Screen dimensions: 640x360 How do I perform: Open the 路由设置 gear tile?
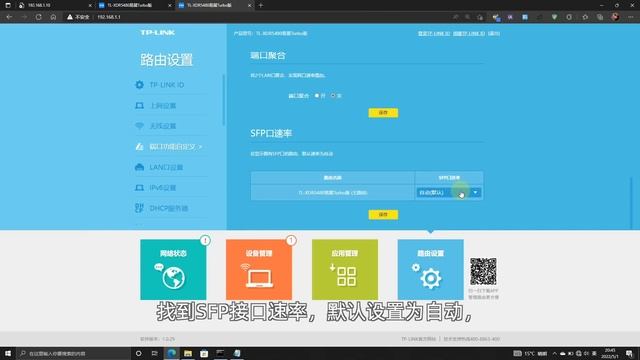[x=431, y=269]
